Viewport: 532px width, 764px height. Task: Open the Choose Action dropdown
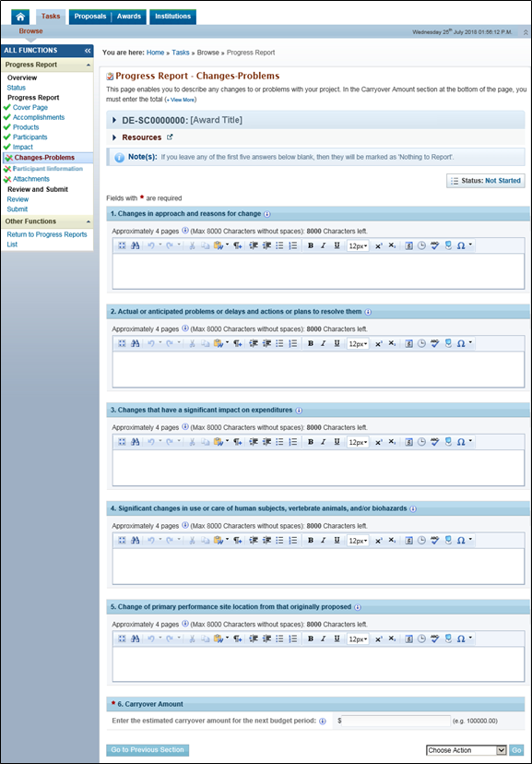467,750
